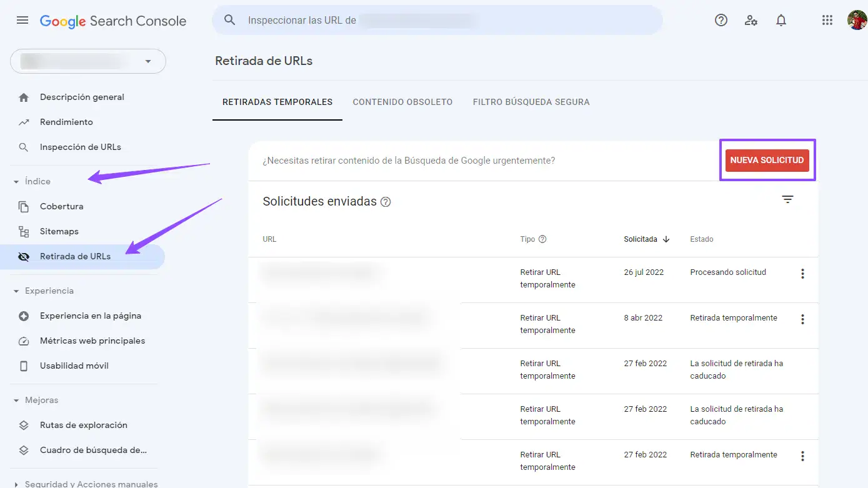Open more options for 8 abr 2022 request
Viewport: 868px width, 488px height.
pos(802,319)
